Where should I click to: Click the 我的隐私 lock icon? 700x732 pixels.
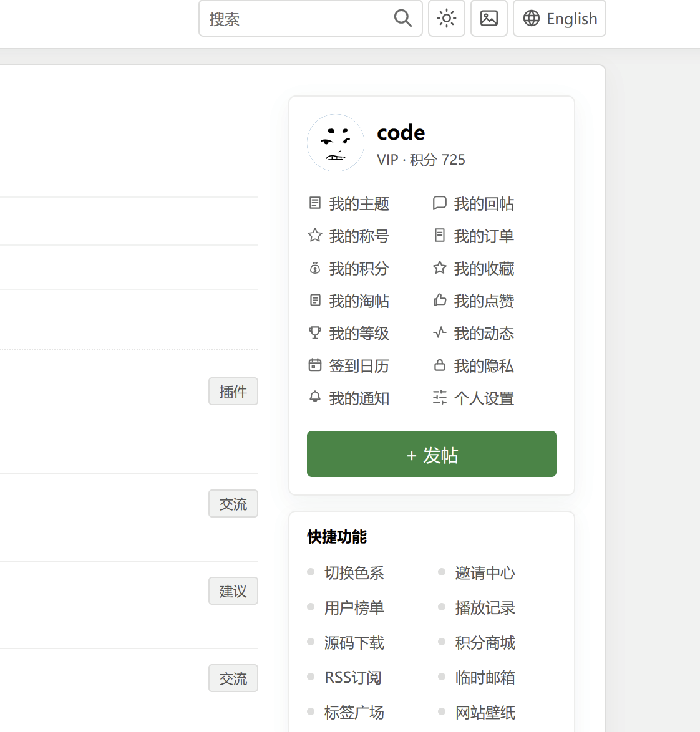[439, 365]
